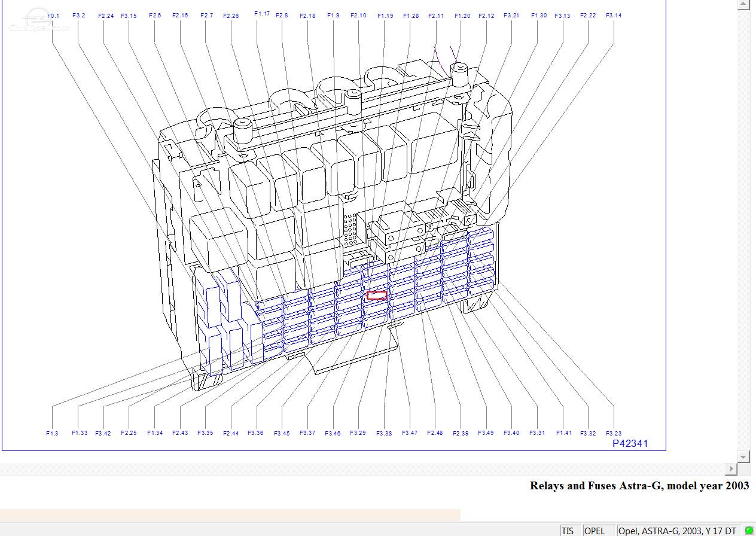Click the F2.16 fuse label
This screenshot has height=536, width=756.
(180, 16)
